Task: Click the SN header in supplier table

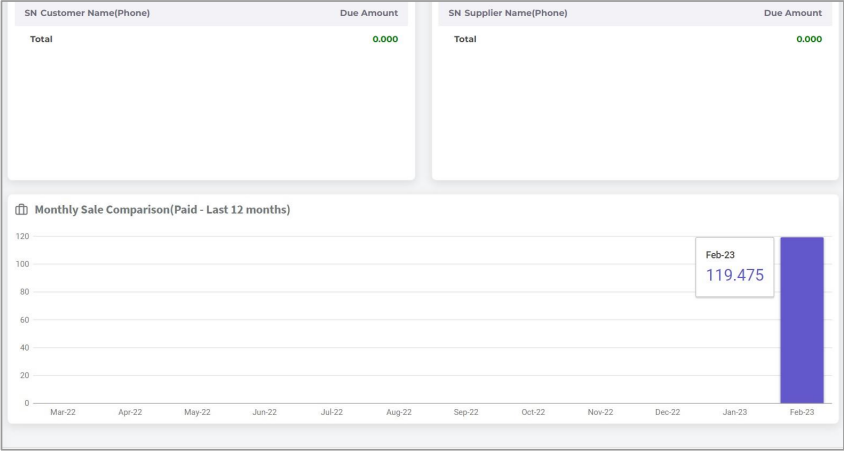Action: coord(455,13)
